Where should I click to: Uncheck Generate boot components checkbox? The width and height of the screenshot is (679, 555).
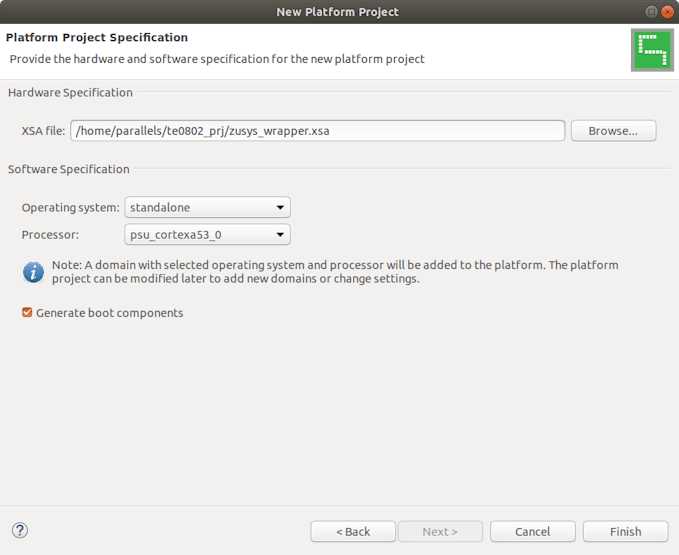click(27, 313)
